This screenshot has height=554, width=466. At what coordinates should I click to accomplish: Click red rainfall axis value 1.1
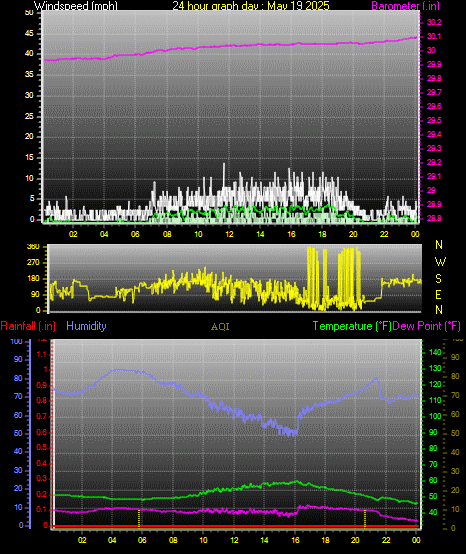[x=42, y=354]
